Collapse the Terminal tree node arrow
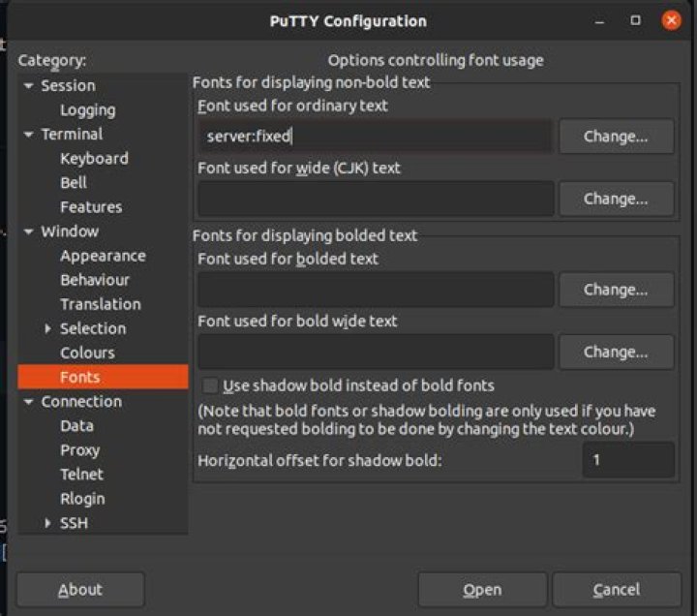697x616 pixels. pos(29,135)
